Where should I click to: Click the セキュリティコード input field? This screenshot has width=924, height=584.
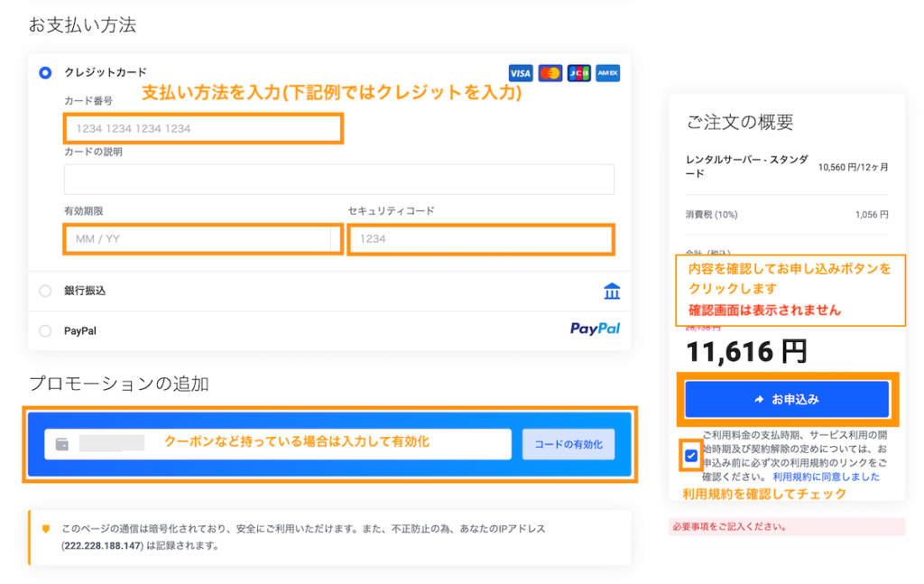pyautogui.click(x=481, y=238)
